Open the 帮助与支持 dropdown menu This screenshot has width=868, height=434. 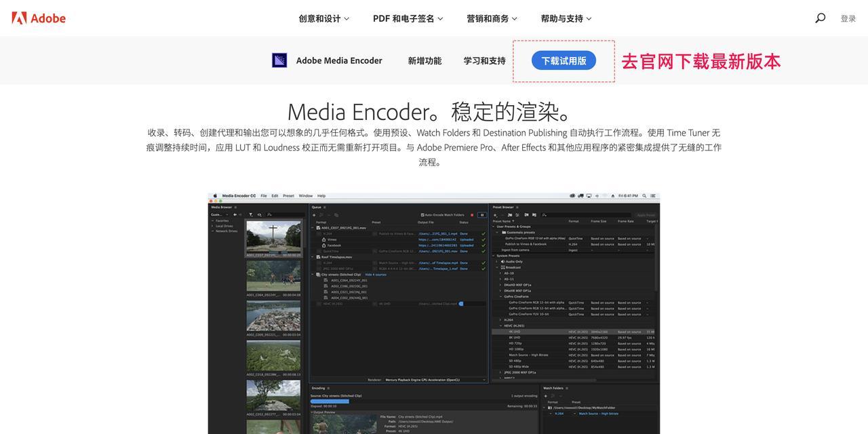[566, 18]
